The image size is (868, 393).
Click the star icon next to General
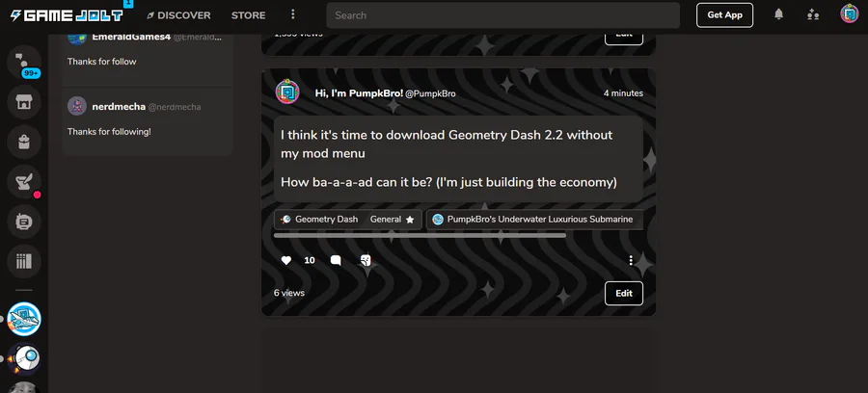click(x=410, y=220)
